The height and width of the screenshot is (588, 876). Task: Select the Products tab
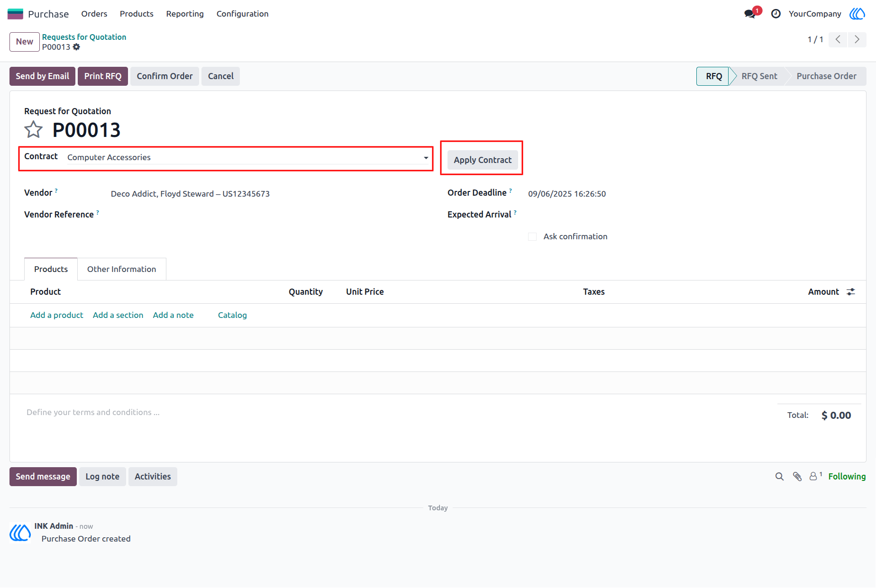pos(51,269)
